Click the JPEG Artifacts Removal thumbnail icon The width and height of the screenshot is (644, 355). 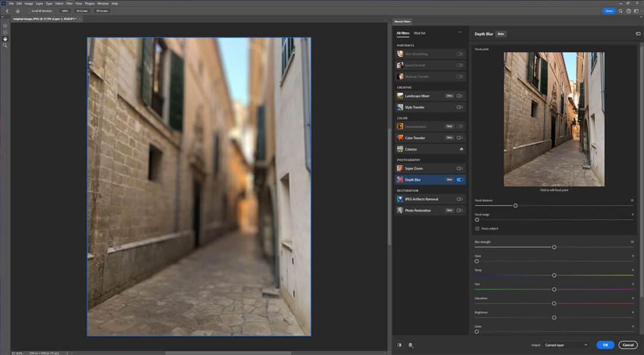(400, 199)
